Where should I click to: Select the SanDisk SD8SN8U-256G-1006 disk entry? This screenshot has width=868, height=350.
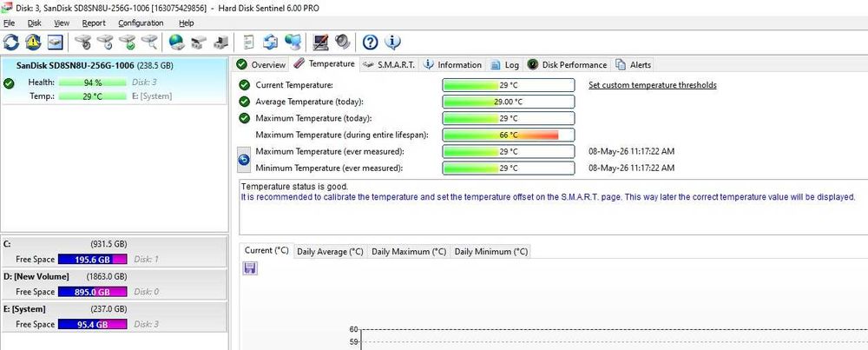(x=114, y=80)
